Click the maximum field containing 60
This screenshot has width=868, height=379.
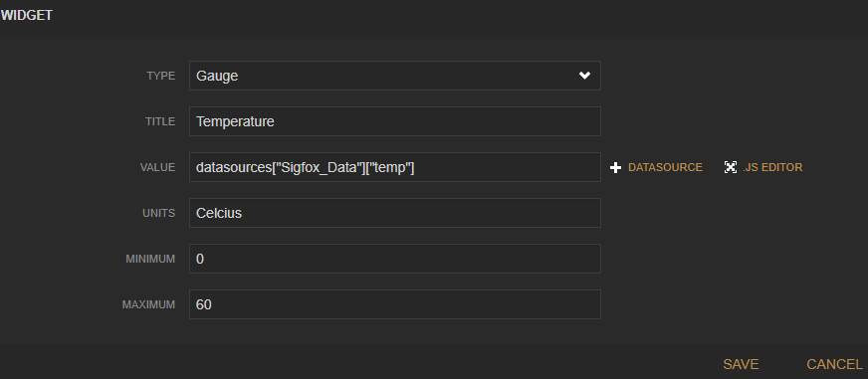[395, 304]
